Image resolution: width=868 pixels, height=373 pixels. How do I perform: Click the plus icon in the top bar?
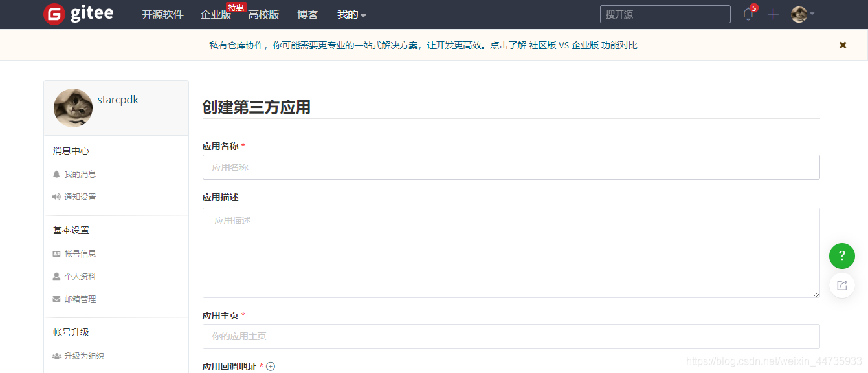tap(773, 14)
